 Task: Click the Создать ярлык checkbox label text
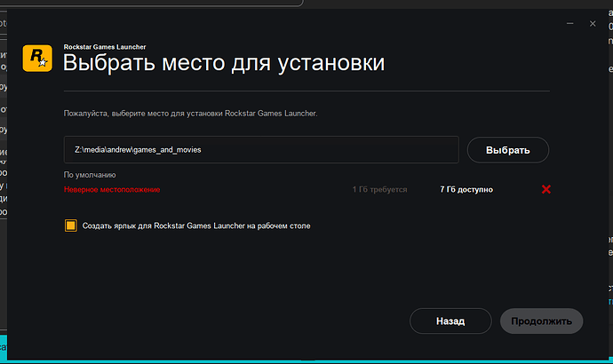point(196,226)
